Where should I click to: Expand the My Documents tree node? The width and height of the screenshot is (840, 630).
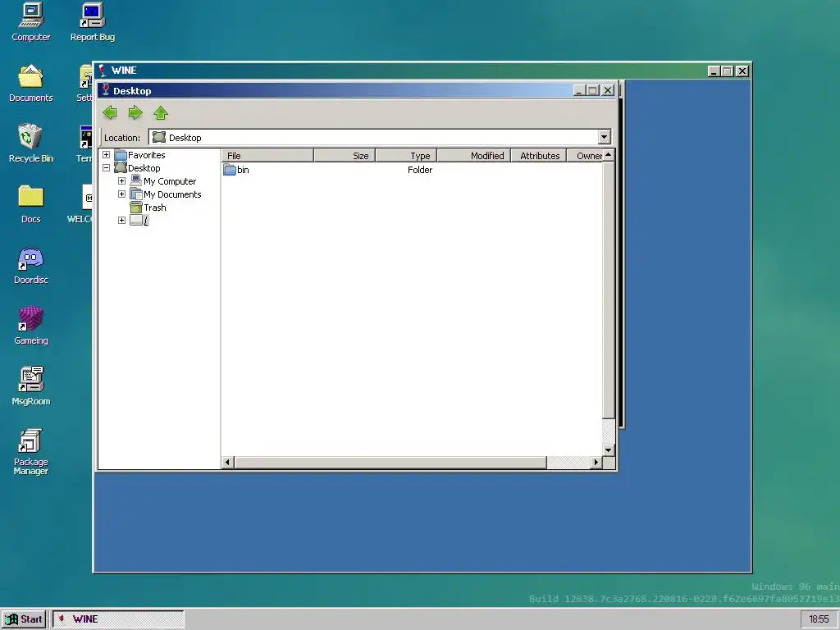pyautogui.click(x=121, y=194)
